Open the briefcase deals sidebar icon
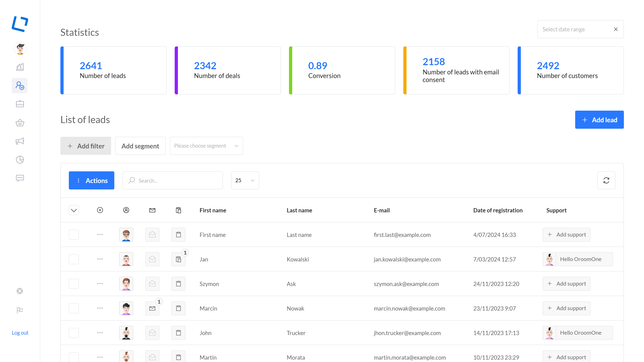The image size is (644, 362). tap(20, 104)
